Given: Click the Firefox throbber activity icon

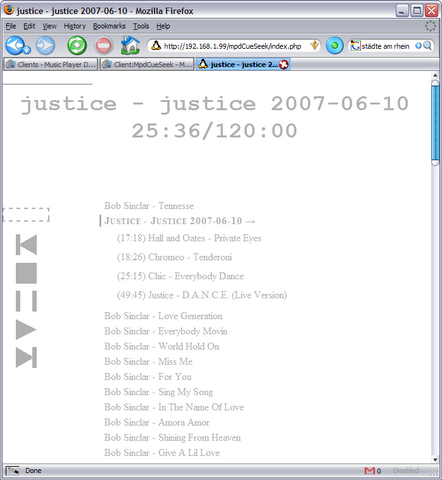Looking at the screenshot, I should [430, 26].
